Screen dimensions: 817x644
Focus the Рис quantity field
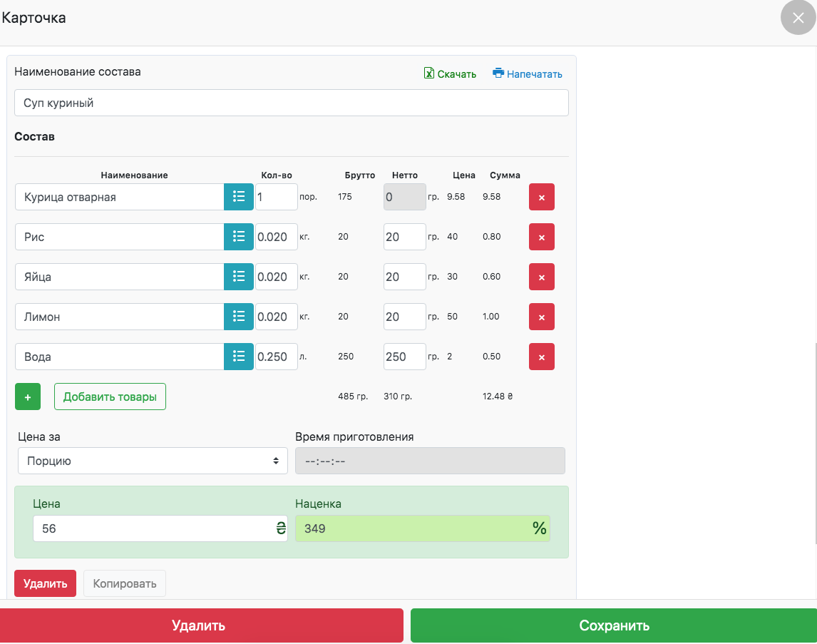coord(276,237)
